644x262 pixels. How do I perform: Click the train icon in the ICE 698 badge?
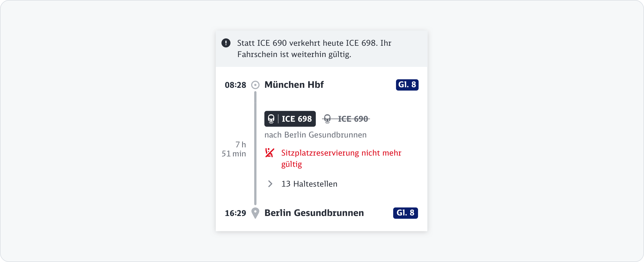click(x=271, y=119)
